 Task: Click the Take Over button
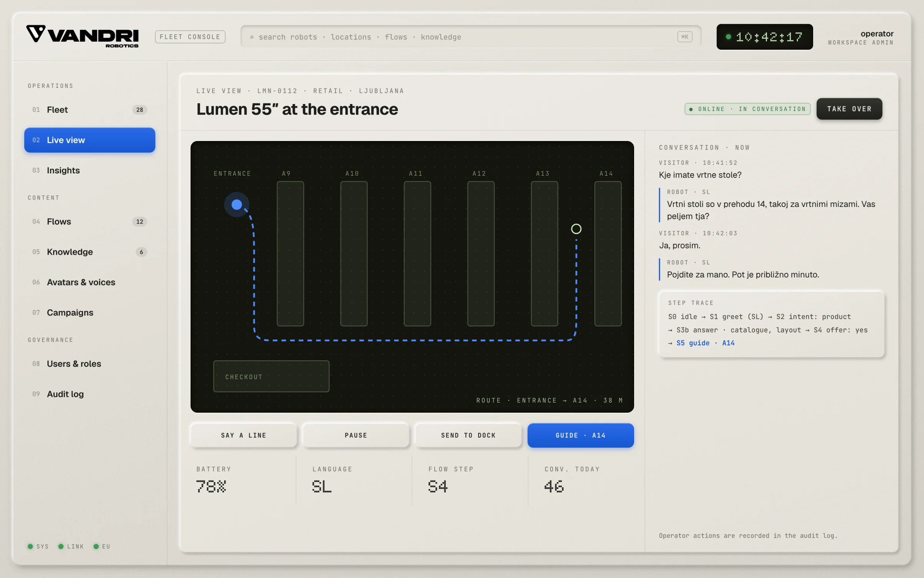pos(849,109)
